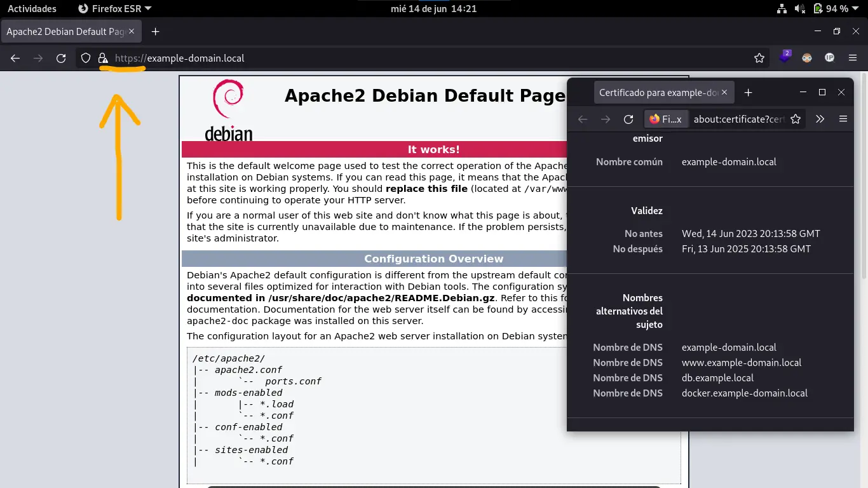Click DNS name docker.example-domain.local
This screenshot has width=868, height=488.
[x=745, y=393]
